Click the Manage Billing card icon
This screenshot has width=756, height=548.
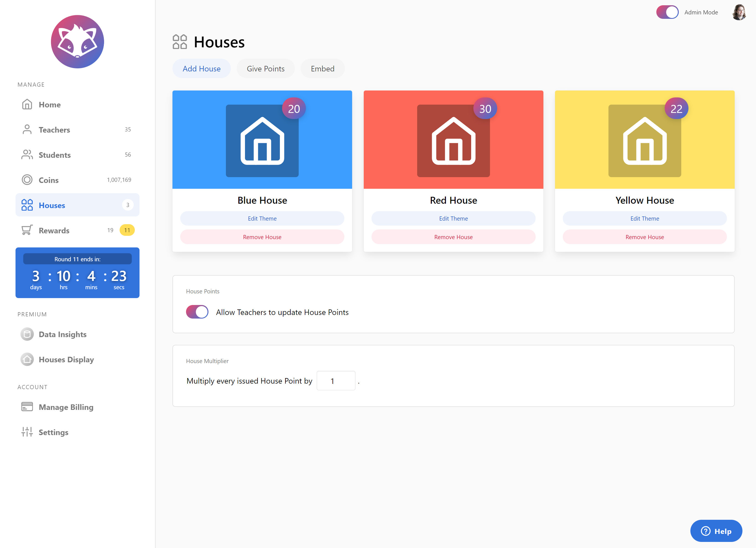point(27,407)
